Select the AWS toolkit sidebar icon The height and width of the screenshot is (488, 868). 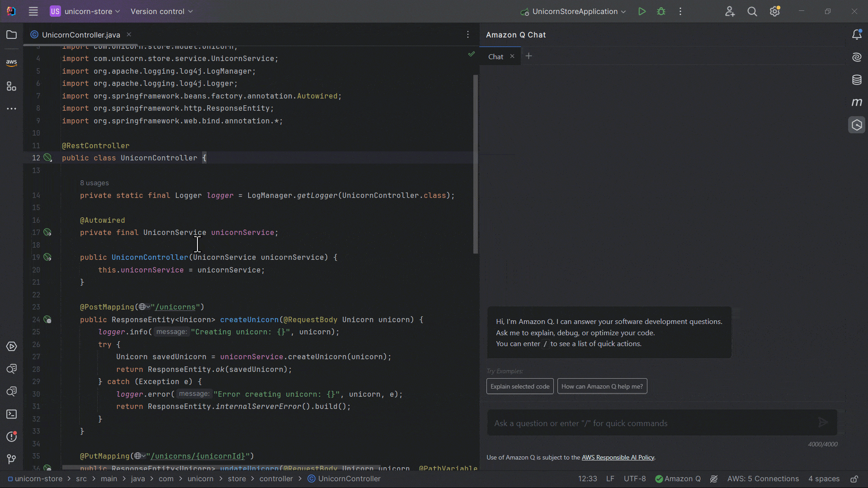click(11, 62)
